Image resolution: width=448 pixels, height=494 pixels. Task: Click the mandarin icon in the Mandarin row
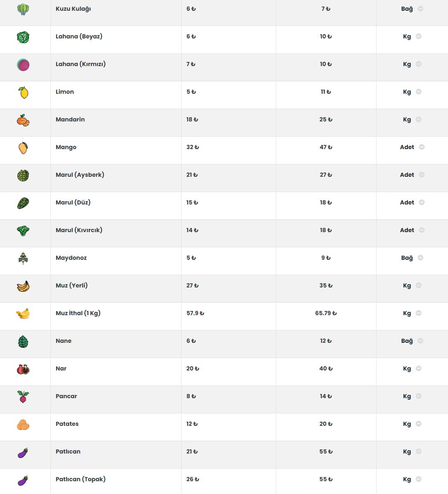click(x=23, y=120)
